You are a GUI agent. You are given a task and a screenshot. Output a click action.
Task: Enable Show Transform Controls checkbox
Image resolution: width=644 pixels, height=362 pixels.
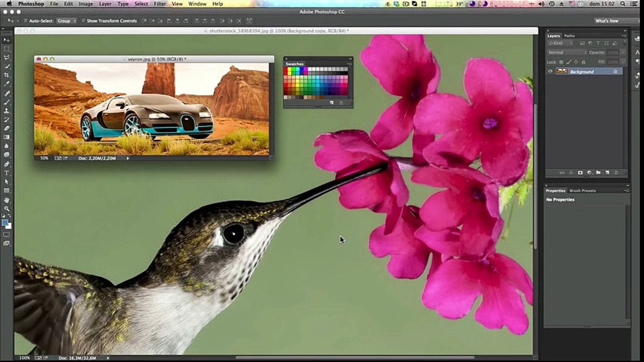pyautogui.click(x=83, y=21)
